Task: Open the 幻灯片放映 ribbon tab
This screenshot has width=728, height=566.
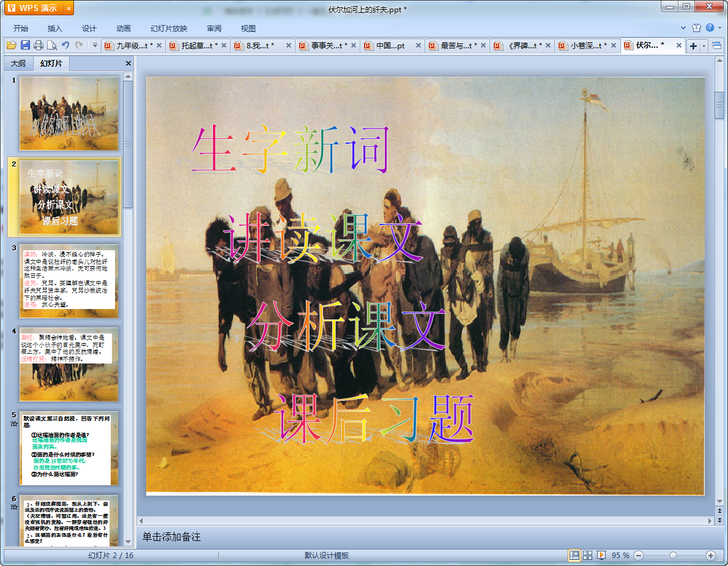Action: point(168,28)
